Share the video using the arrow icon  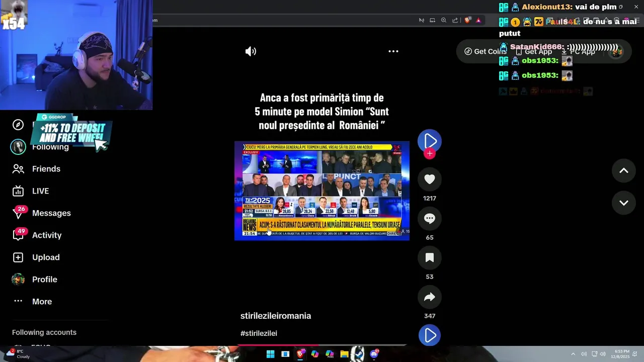[x=430, y=297]
